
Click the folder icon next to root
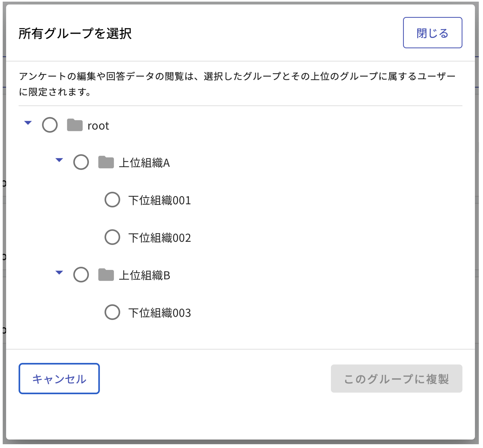[75, 125]
